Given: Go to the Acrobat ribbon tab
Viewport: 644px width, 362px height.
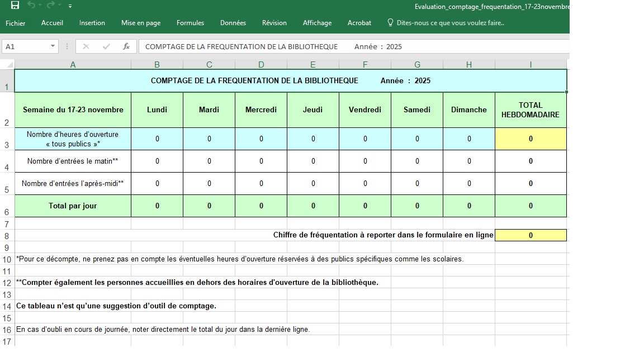Looking at the screenshot, I should tap(359, 23).
